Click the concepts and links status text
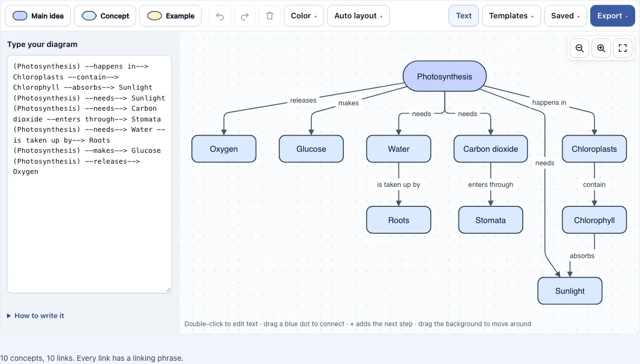The image size is (640, 364). 92,358
